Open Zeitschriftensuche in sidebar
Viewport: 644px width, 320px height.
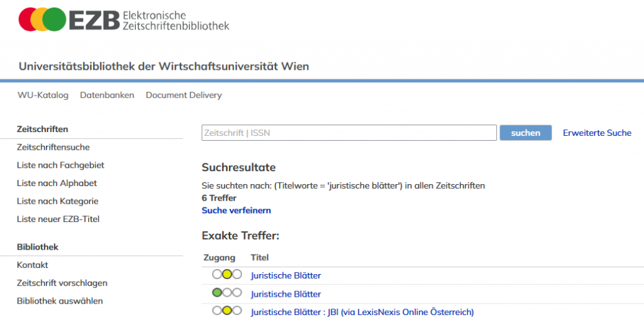point(53,147)
